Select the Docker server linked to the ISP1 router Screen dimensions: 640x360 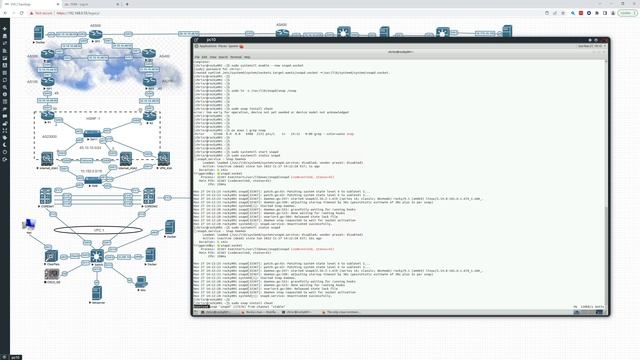39,33
